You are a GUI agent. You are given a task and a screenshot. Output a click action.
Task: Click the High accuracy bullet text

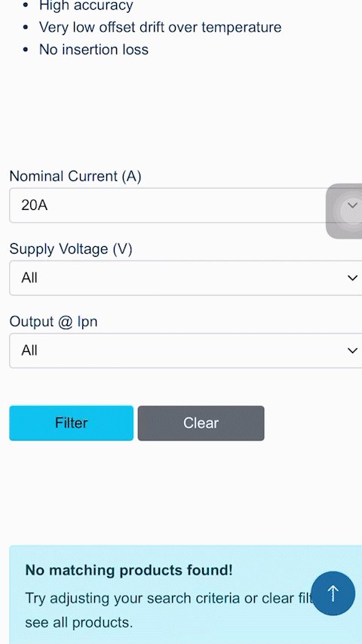[x=86, y=6]
